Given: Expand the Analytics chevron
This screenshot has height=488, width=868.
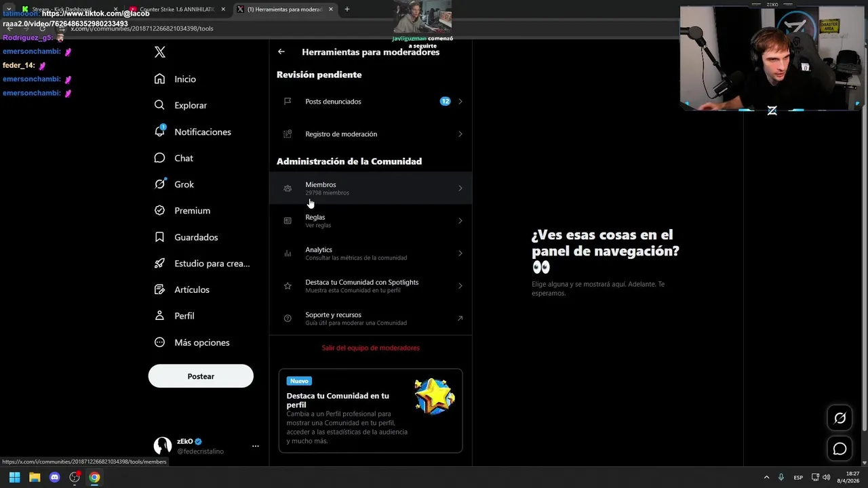Looking at the screenshot, I should pos(460,253).
